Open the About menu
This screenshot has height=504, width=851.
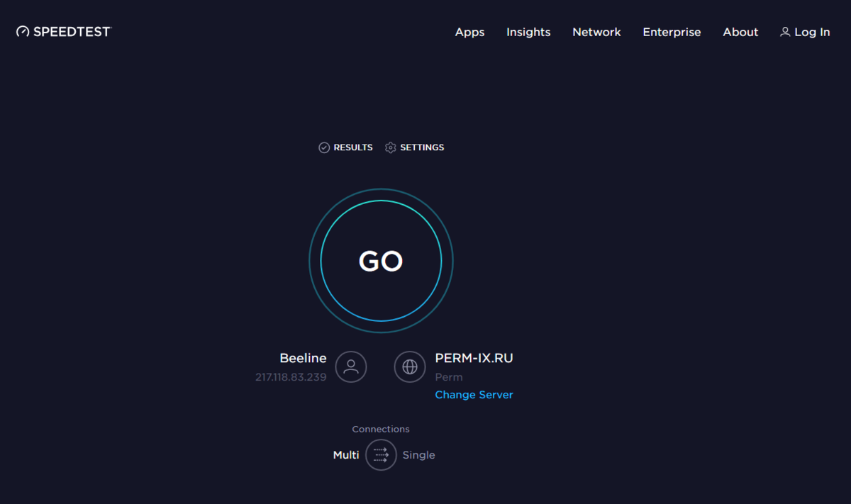(740, 32)
